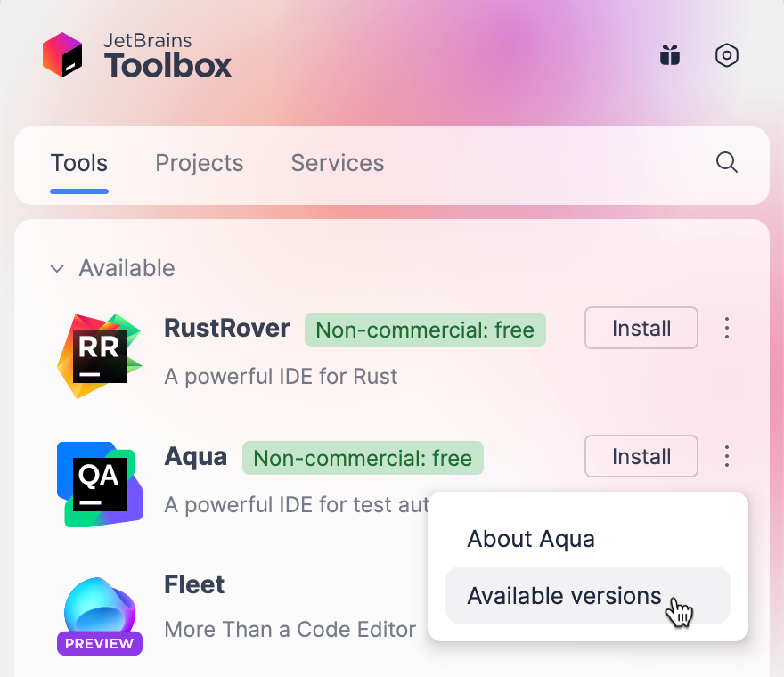Collapse the Available section chevron
Screen dimensions: 784x677
click(x=58, y=268)
